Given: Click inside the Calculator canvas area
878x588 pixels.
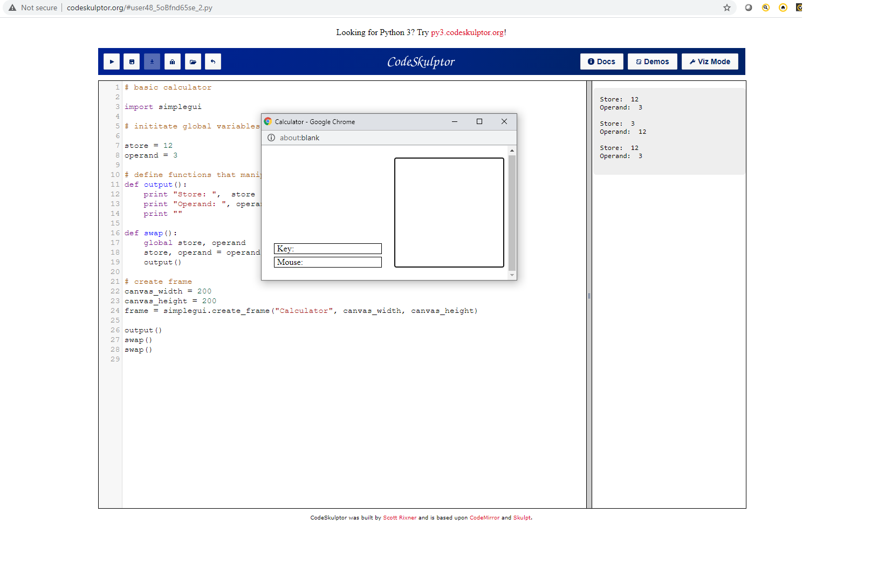Looking at the screenshot, I should (x=449, y=211).
